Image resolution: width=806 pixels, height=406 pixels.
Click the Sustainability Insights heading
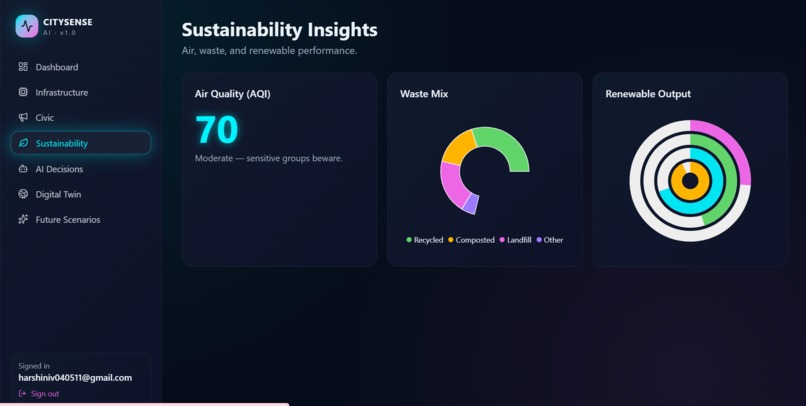pos(280,30)
